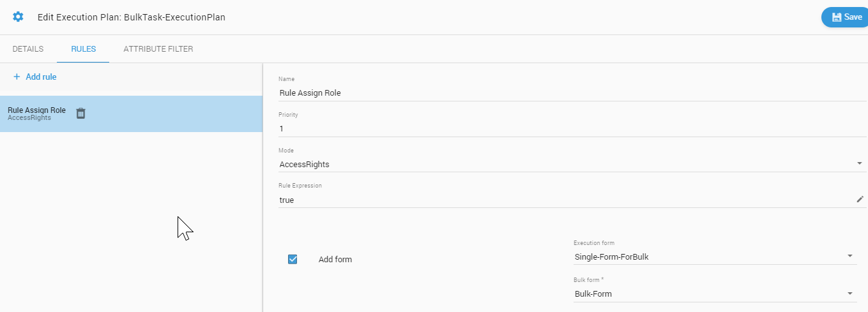This screenshot has width=868, height=312.
Task: Uncheck the Add form checkbox
Action: [x=293, y=259]
